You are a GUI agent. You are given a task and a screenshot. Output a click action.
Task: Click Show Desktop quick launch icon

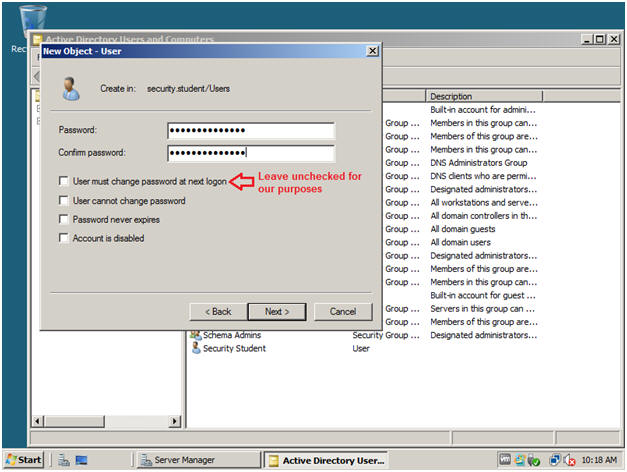pyautogui.click(x=82, y=460)
